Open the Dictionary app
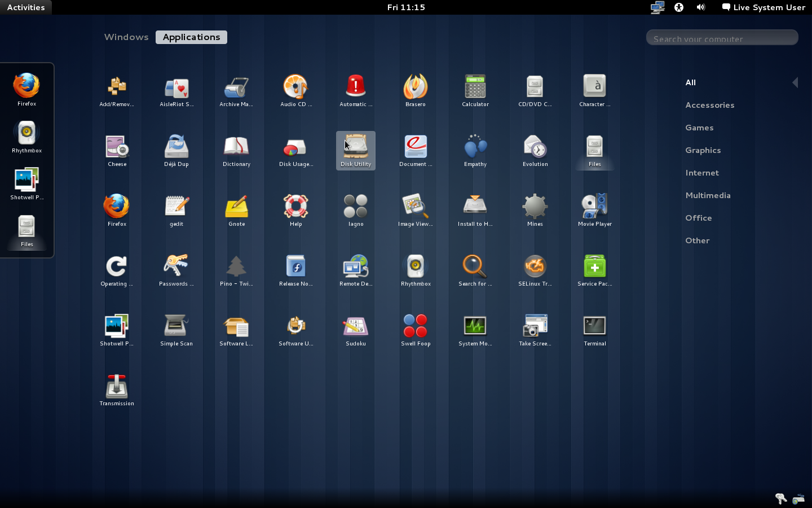Screen dimensions: 812x508 tap(236, 151)
